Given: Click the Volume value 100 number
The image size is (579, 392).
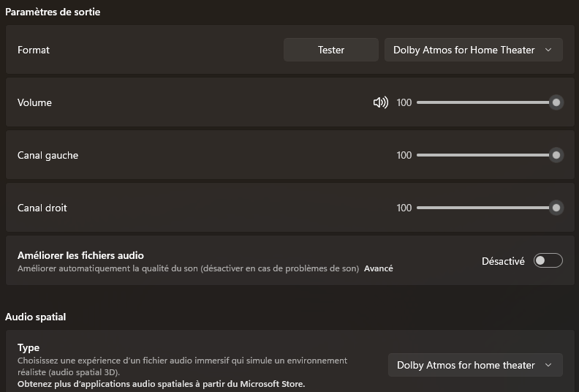Looking at the screenshot, I should [404, 103].
